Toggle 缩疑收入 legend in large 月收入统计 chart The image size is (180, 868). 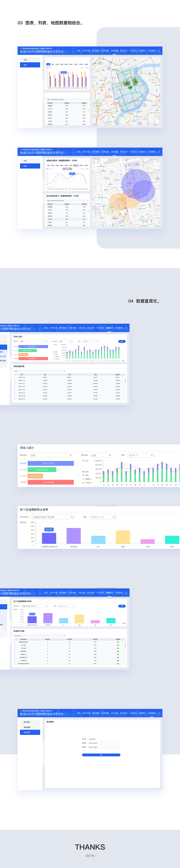click(87, 479)
